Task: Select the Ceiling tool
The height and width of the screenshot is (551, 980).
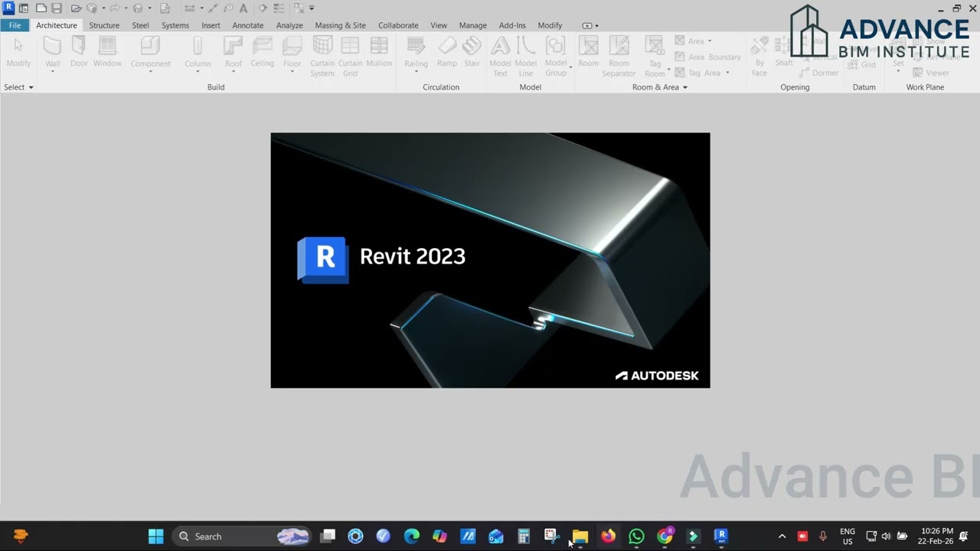Action: point(262,52)
